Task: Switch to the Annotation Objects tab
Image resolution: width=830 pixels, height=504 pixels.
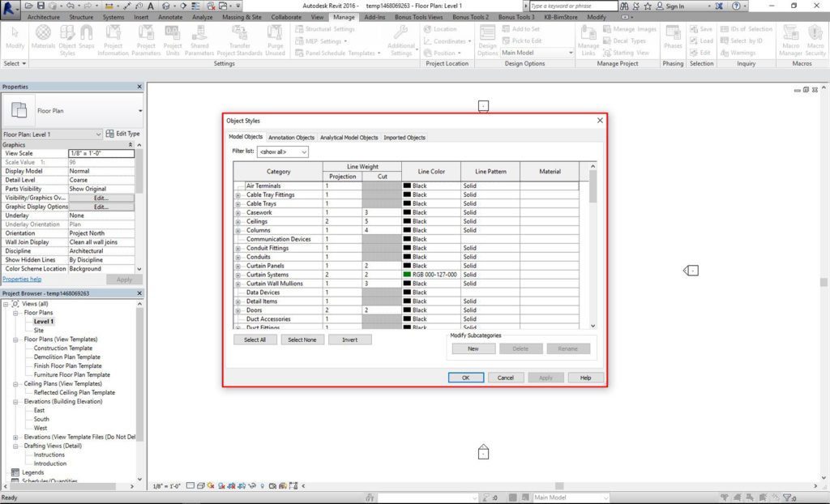Action: click(x=291, y=138)
